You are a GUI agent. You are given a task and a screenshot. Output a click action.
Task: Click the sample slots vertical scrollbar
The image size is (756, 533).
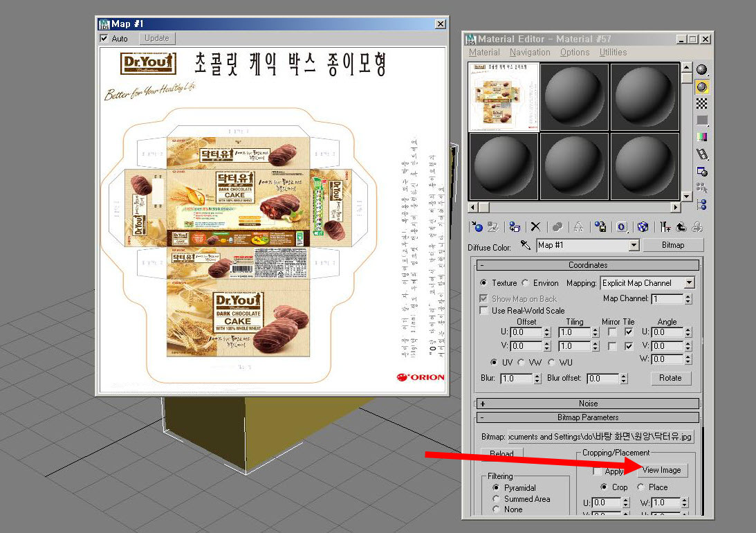(x=687, y=130)
